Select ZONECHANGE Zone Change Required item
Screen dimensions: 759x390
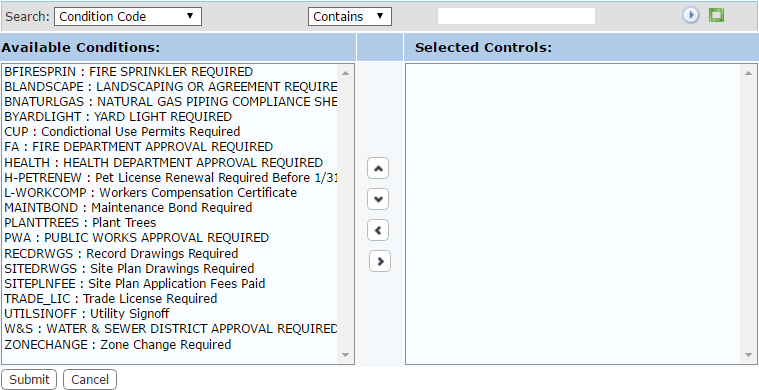point(170,345)
